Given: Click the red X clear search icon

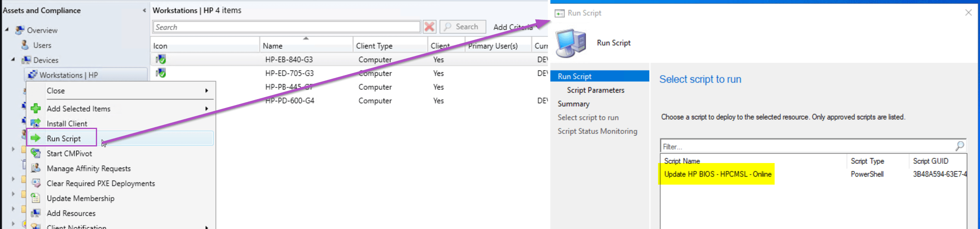Looking at the screenshot, I should 429,27.
